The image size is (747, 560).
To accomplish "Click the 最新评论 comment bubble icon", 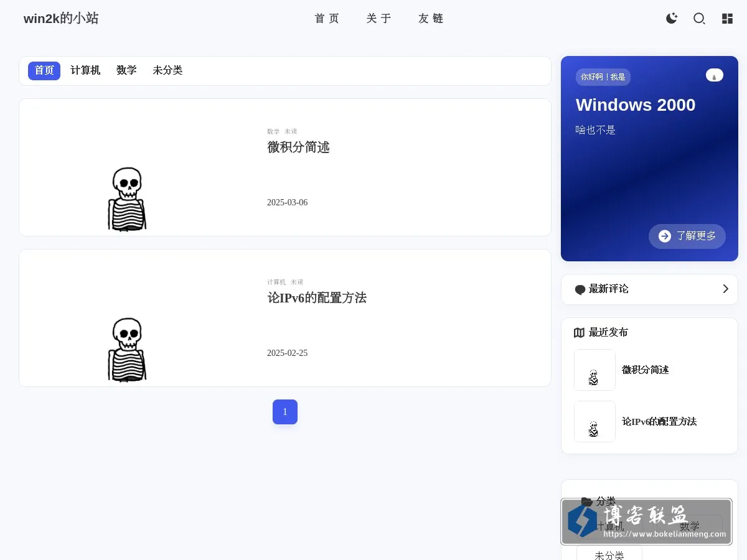I will pyautogui.click(x=580, y=289).
